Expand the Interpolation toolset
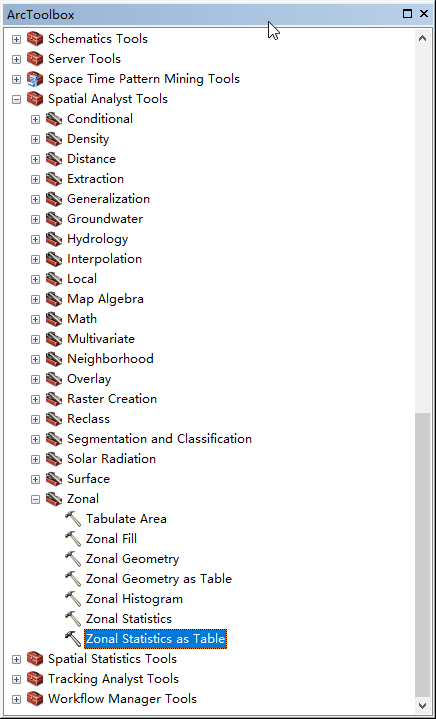The height and width of the screenshot is (719, 436). coord(35,259)
